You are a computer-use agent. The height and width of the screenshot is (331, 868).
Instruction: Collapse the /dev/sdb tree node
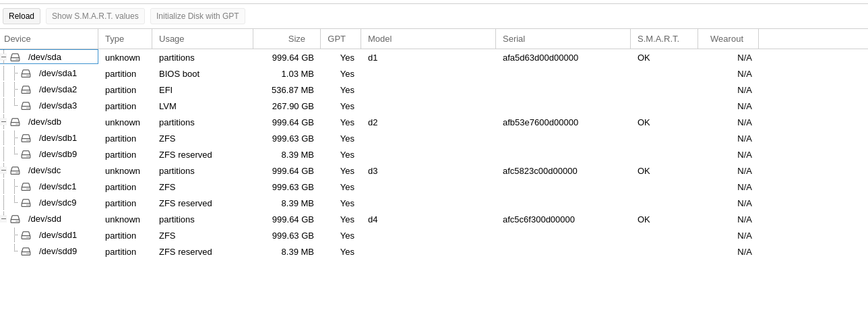coord(3,122)
